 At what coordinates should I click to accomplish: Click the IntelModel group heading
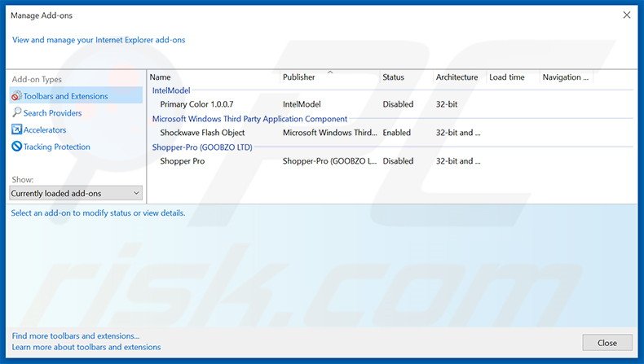(x=171, y=90)
